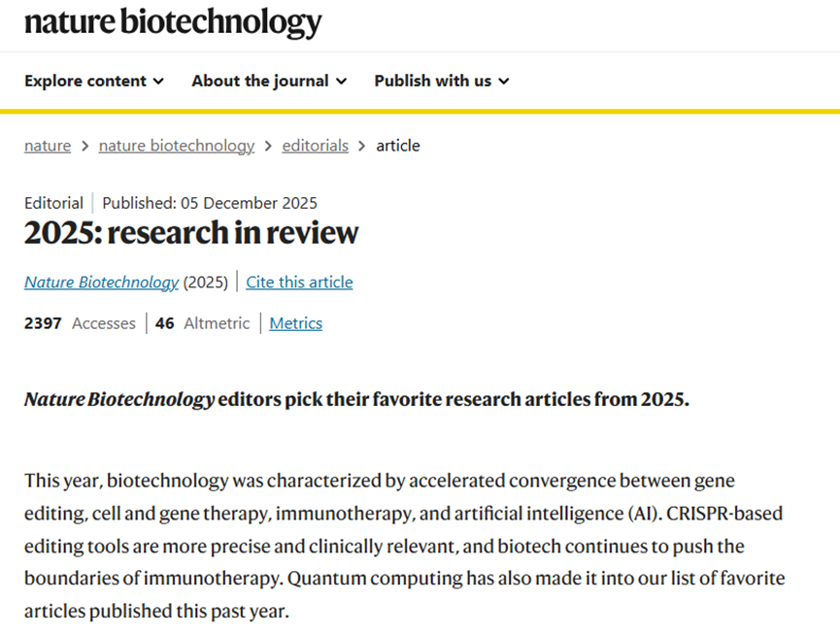Image resolution: width=840 pixels, height=635 pixels.
Task: Click the nature biotechnology logo
Action: pyautogui.click(x=173, y=21)
